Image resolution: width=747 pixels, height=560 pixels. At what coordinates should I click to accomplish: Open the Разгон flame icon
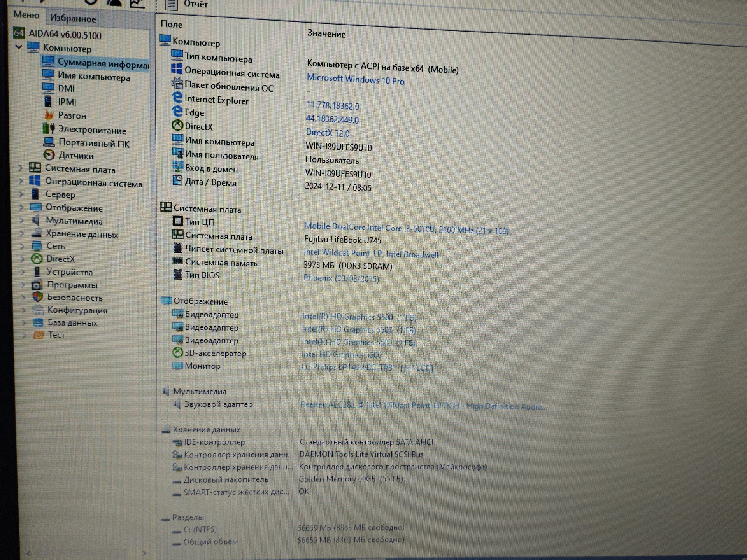click(x=49, y=115)
